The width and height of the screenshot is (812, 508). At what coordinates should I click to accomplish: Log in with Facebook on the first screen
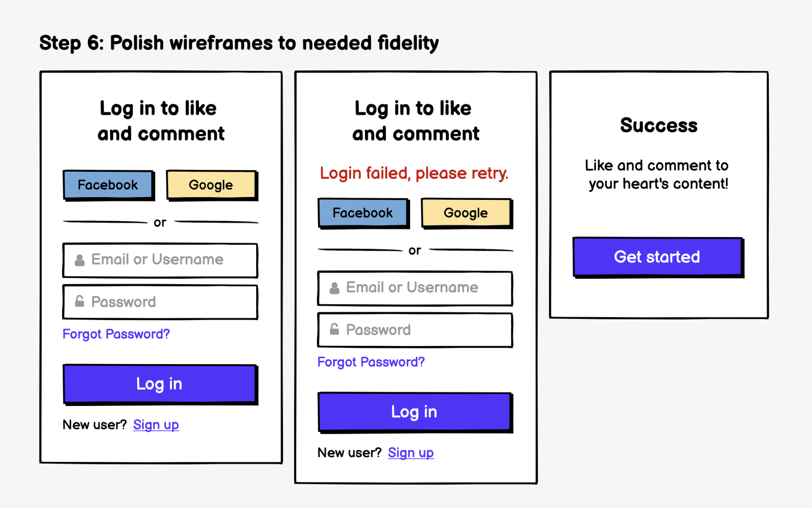pyautogui.click(x=108, y=185)
